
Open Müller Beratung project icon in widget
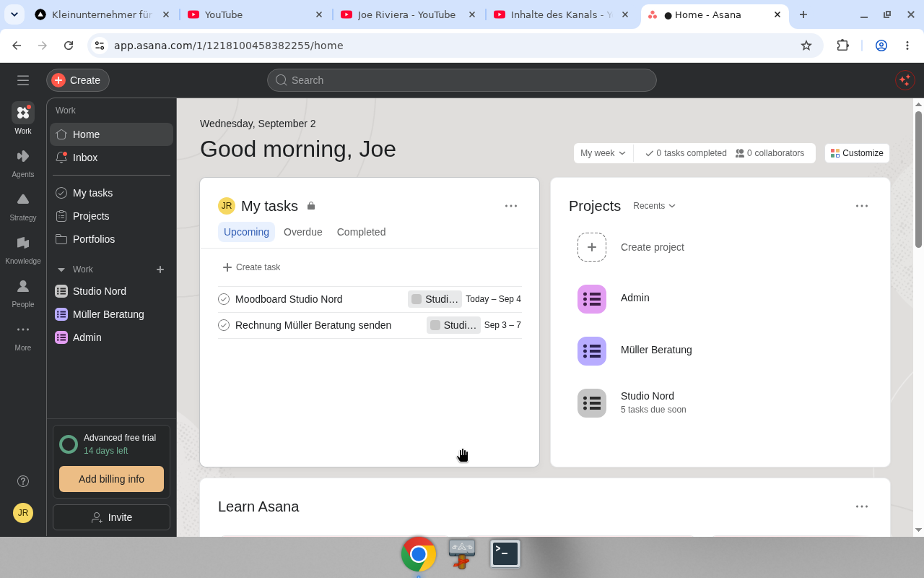click(592, 351)
